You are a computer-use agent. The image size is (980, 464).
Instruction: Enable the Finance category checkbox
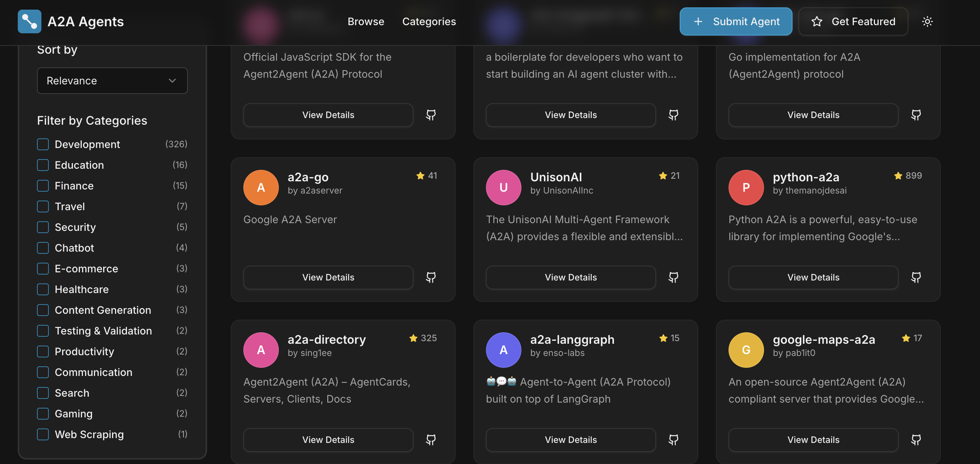(x=43, y=186)
